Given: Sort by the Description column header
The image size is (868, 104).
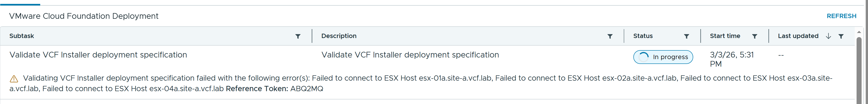Looking at the screenshot, I should 339,36.
